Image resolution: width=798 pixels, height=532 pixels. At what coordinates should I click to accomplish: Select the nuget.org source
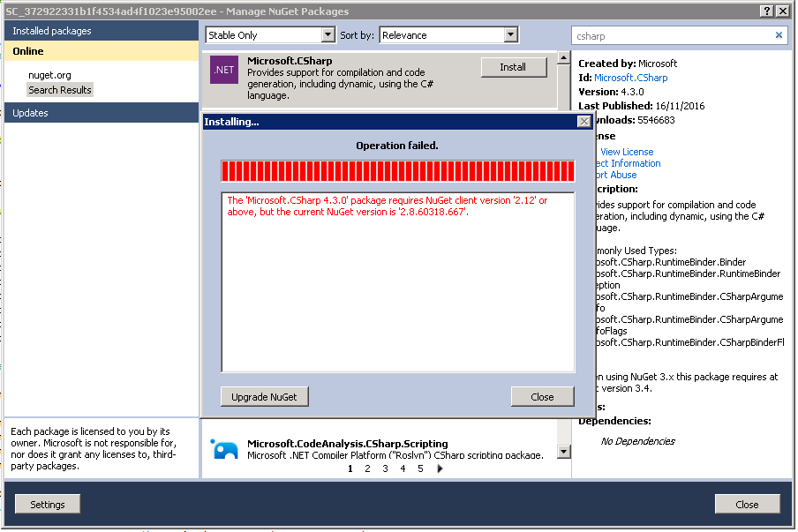pyautogui.click(x=49, y=75)
